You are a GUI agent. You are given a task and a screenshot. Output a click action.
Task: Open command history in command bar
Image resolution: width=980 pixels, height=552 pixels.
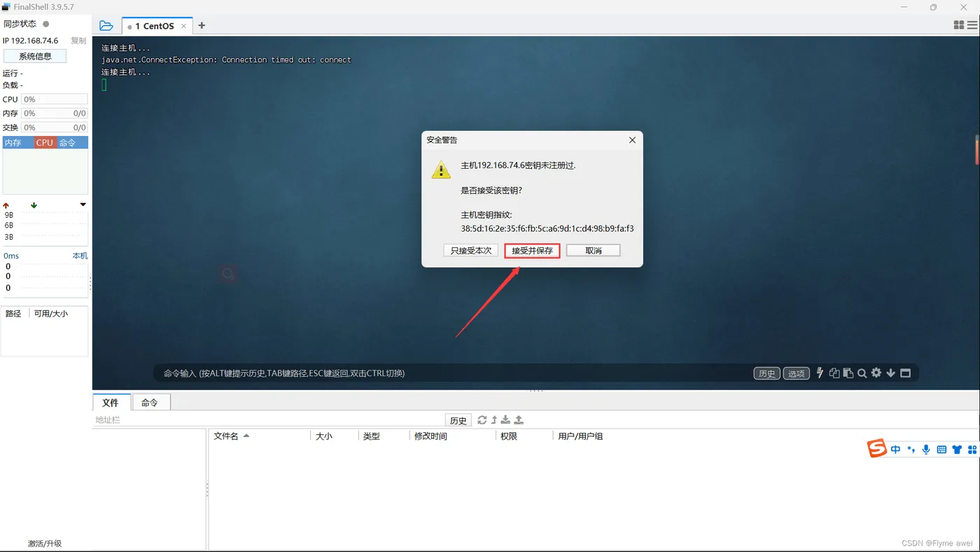(x=766, y=373)
